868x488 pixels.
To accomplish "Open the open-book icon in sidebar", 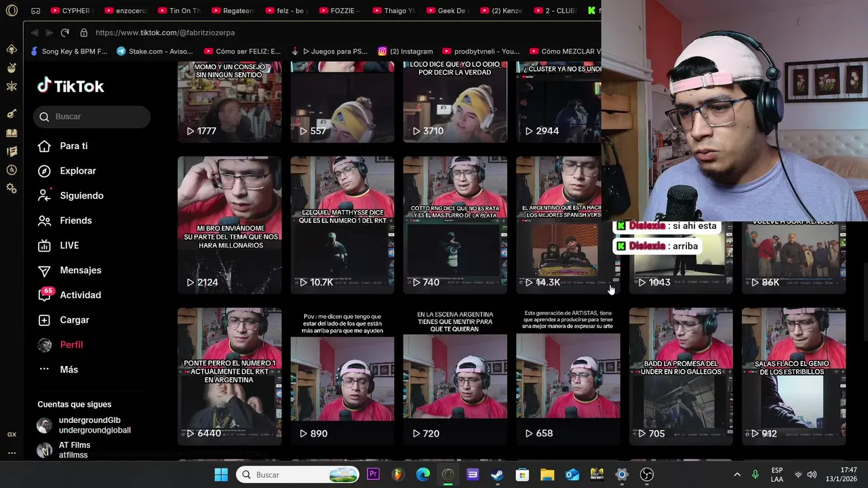I will (x=12, y=134).
